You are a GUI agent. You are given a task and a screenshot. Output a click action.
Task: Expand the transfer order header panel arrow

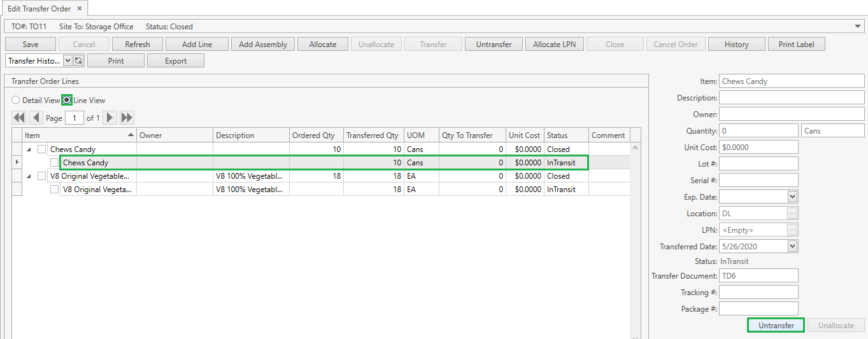pos(858,27)
